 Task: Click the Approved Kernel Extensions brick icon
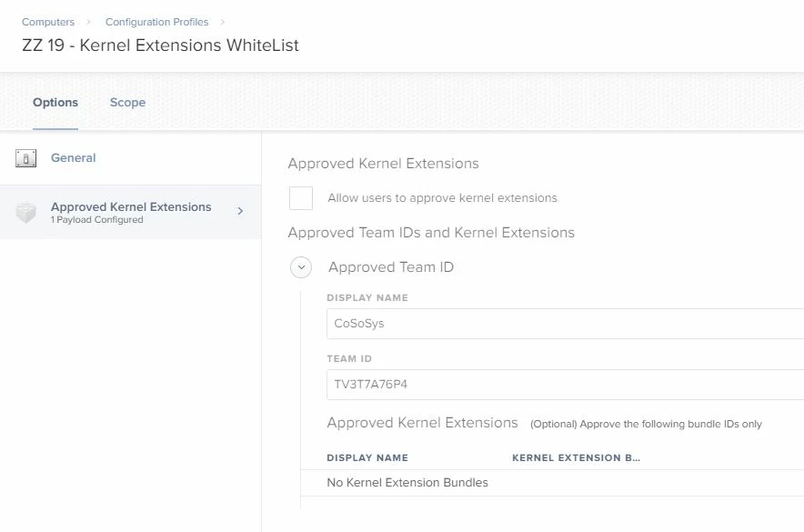pos(25,213)
